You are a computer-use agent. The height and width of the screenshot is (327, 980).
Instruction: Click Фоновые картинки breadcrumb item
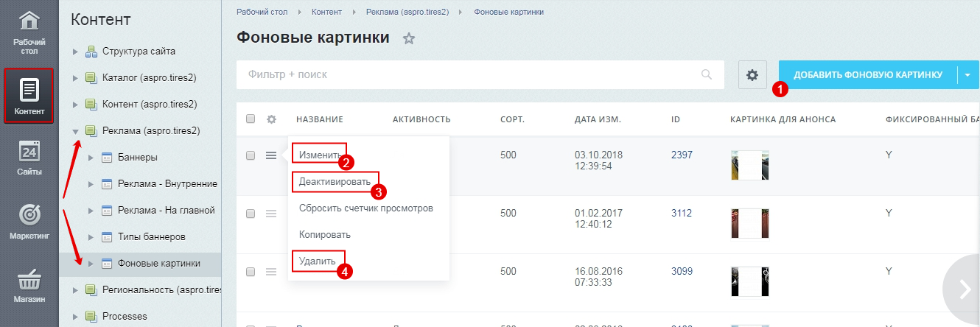(508, 13)
